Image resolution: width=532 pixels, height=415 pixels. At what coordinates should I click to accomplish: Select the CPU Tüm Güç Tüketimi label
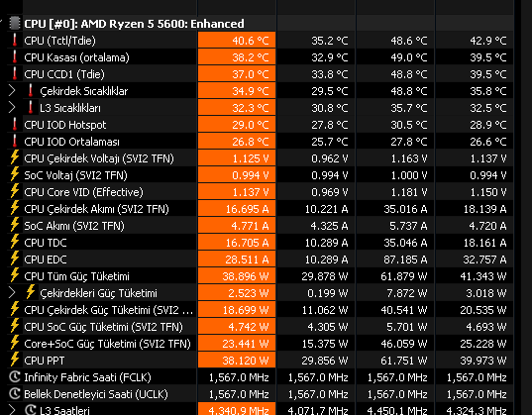(76, 276)
